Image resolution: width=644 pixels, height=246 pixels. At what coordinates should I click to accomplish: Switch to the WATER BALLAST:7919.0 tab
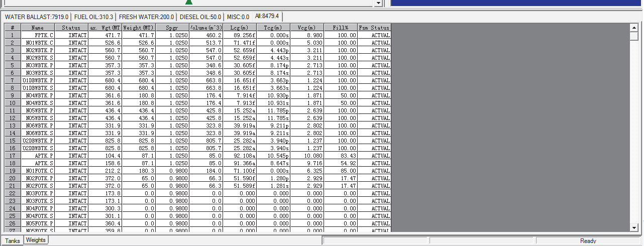pos(36,17)
